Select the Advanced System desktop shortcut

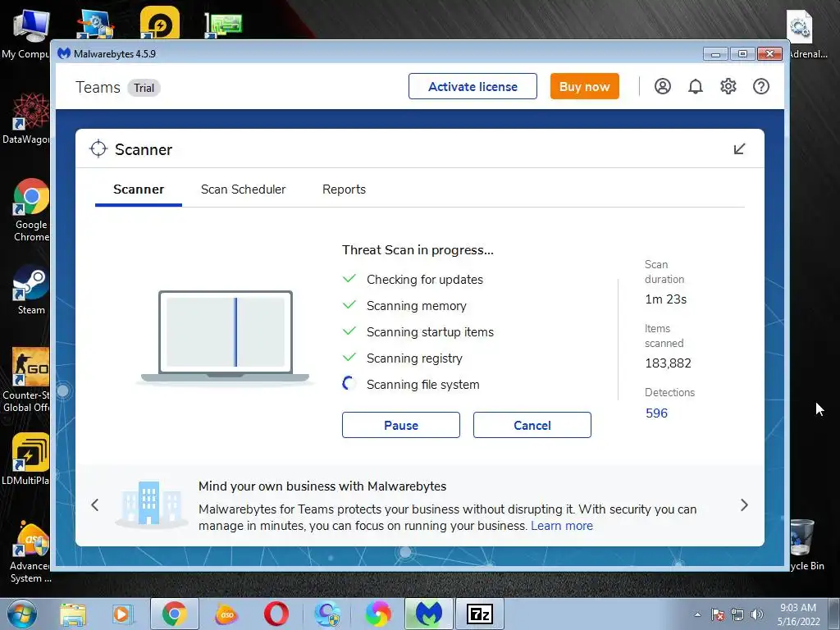[x=30, y=552]
